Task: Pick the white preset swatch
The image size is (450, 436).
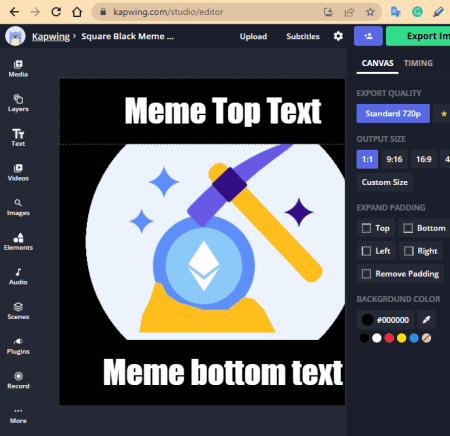Action: click(x=377, y=338)
